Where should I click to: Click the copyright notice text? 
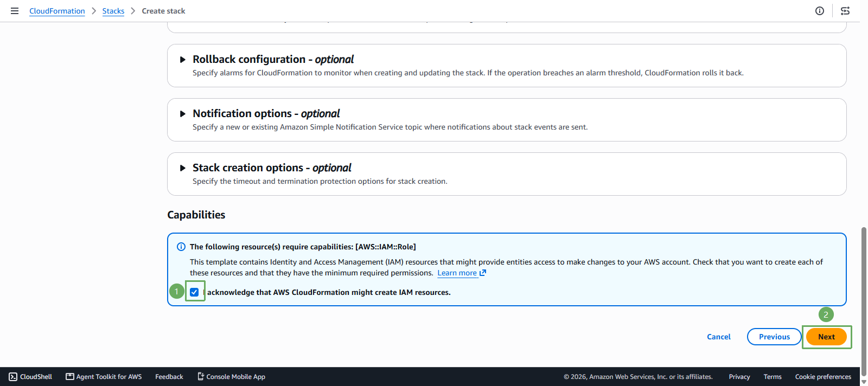coord(638,377)
